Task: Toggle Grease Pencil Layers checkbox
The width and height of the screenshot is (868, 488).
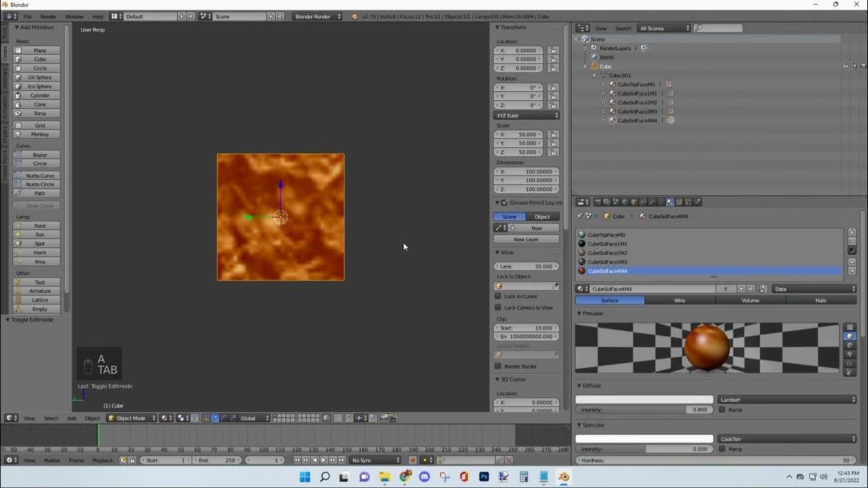Action: 504,203
